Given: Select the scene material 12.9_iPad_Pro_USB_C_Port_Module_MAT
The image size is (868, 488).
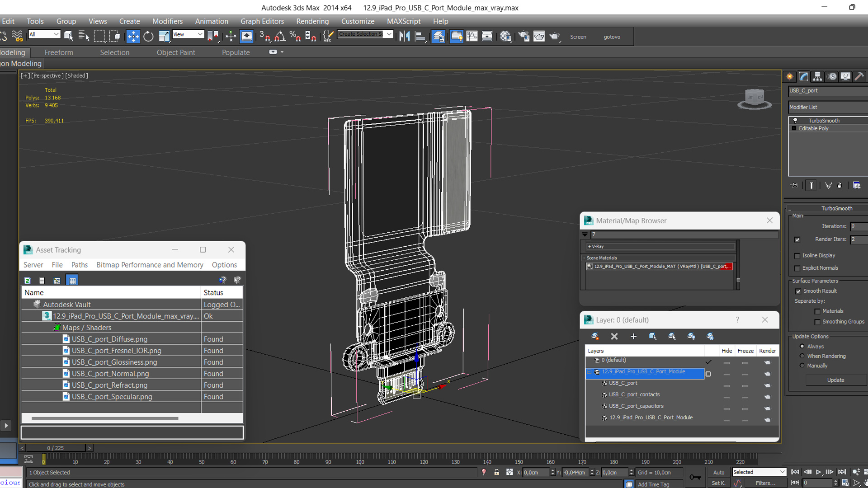Looking at the screenshot, I should click(659, 267).
